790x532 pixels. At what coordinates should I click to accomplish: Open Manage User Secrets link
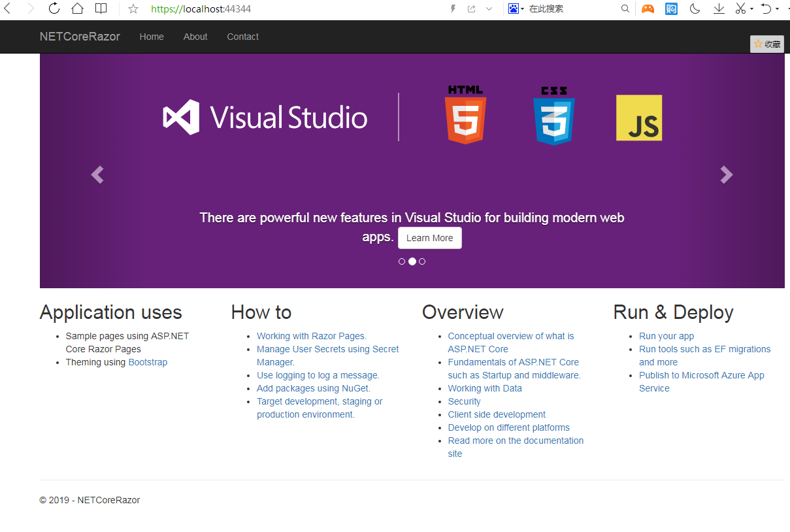click(328, 356)
